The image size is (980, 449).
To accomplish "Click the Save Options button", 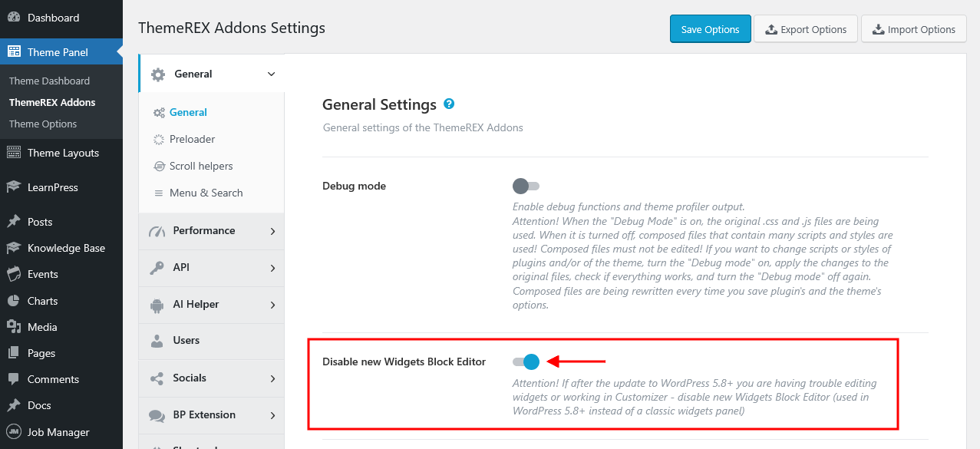I will pos(710,29).
